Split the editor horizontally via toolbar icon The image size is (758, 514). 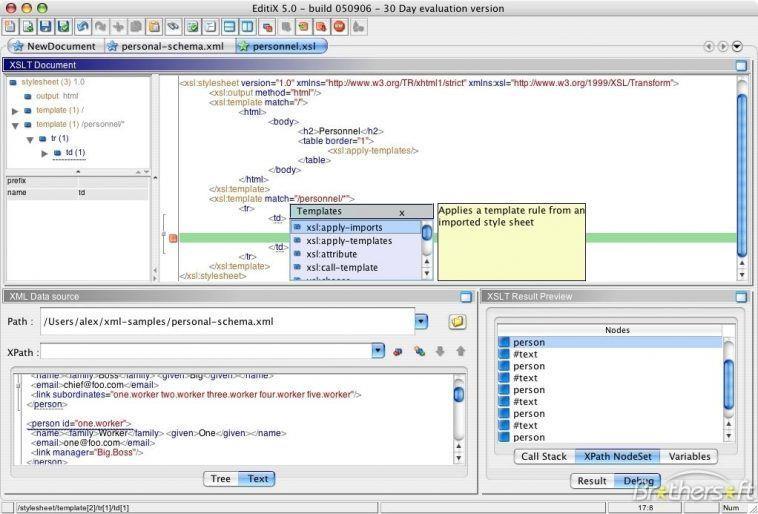point(229,26)
